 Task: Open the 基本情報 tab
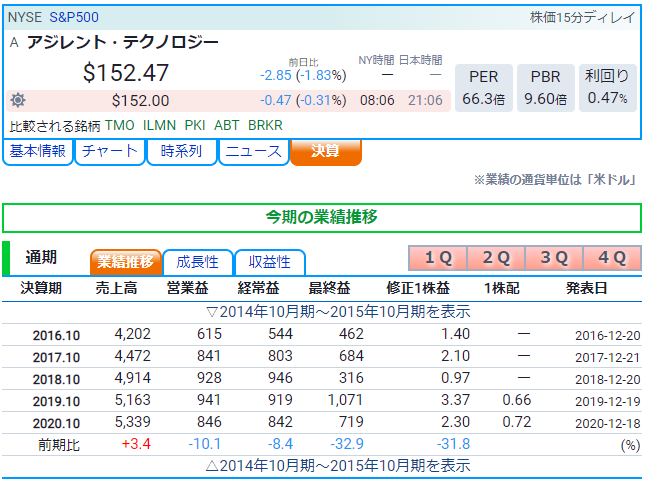coord(37,152)
